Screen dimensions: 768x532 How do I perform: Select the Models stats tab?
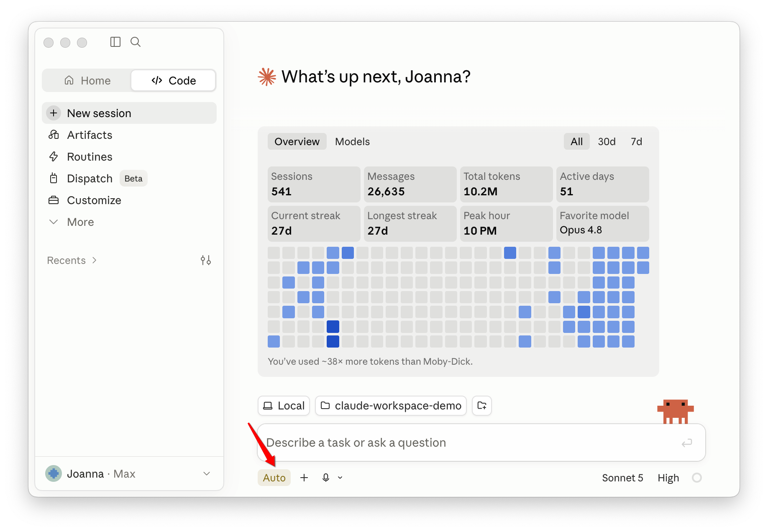tap(353, 142)
